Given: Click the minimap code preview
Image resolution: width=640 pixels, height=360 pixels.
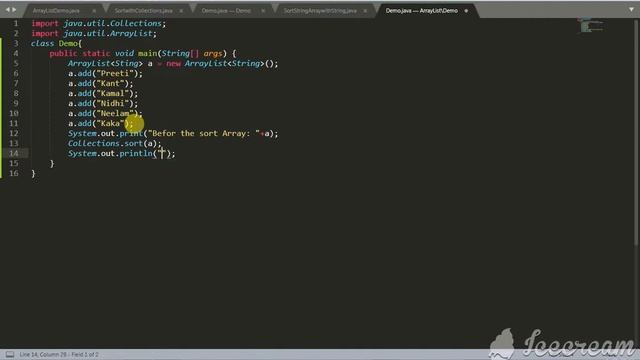Looking at the screenshot, I should coord(591,25).
